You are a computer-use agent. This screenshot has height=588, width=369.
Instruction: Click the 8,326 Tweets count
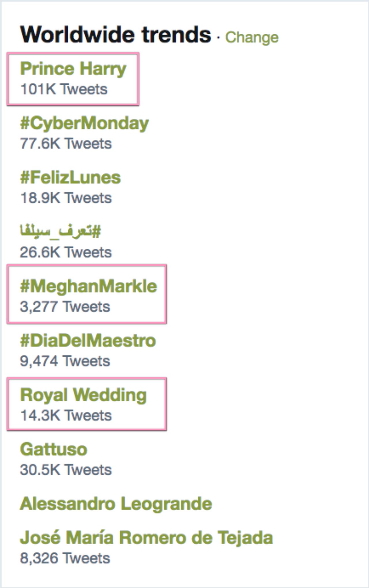[65, 558]
